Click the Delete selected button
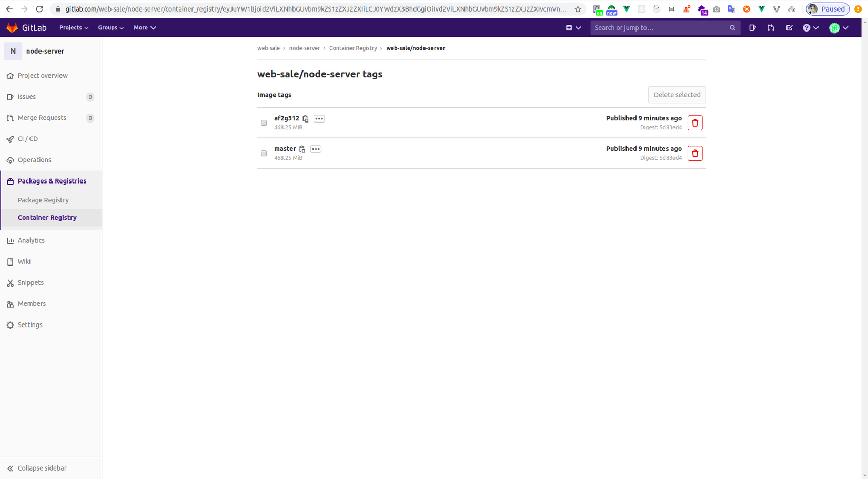This screenshot has width=868, height=479. [x=677, y=95]
